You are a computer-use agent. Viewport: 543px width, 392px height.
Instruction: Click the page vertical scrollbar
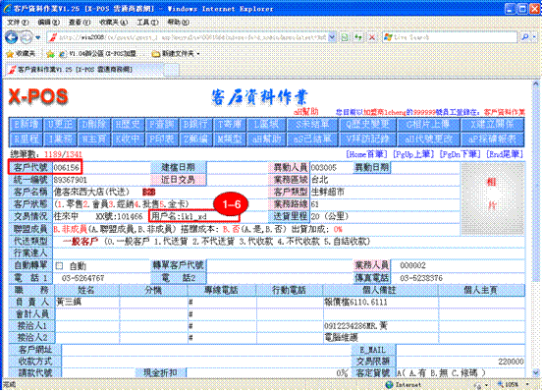tap(536, 229)
